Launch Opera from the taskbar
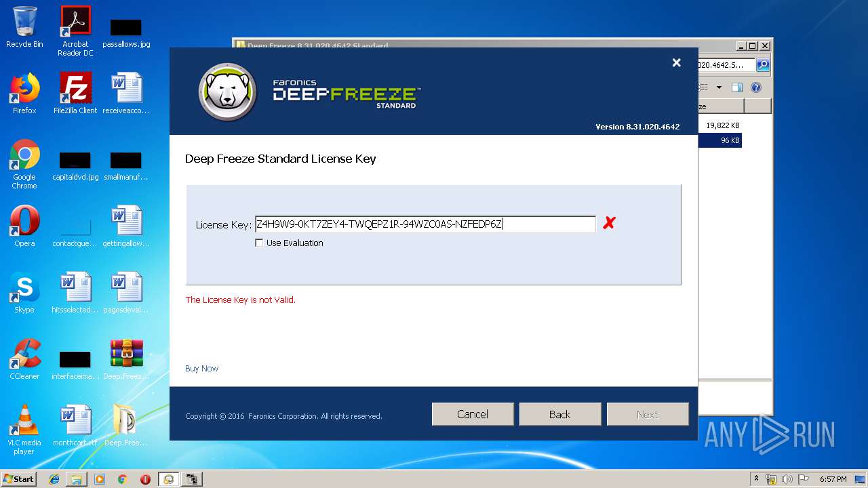868x488 pixels. pyautogui.click(x=145, y=479)
